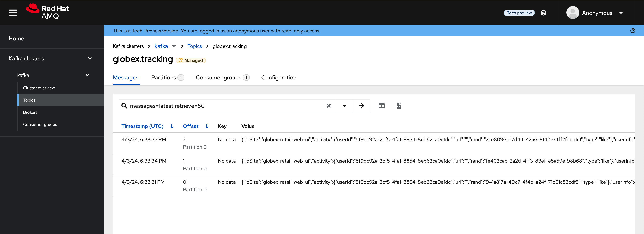Click the download/export icon in toolbar
Image resolution: width=644 pixels, height=234 pixels.
pos(398,106)
